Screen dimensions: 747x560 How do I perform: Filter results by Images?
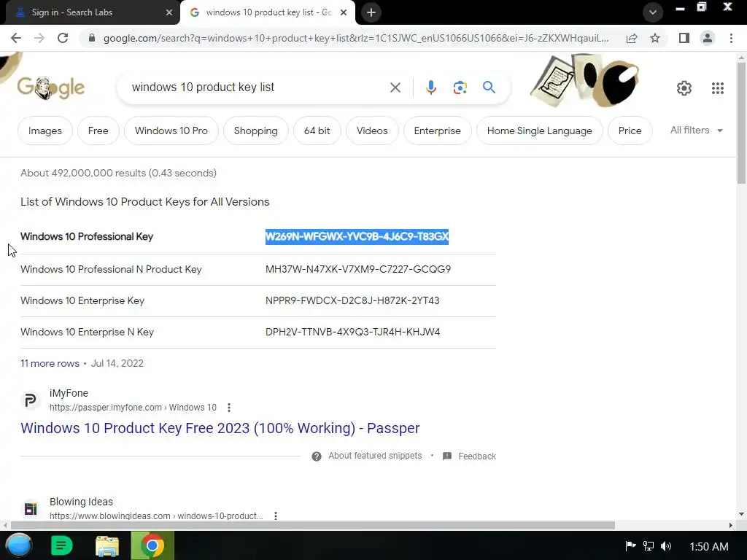coord(45,131)
